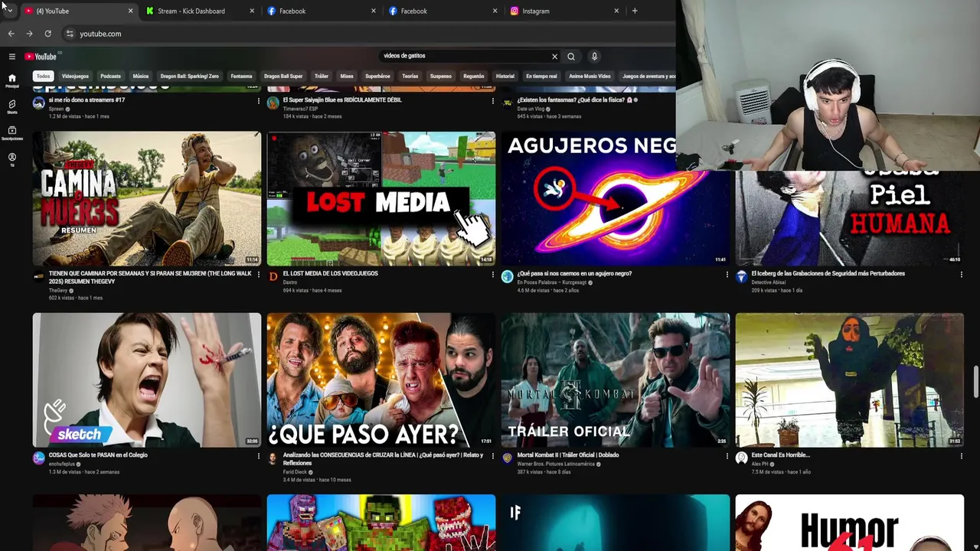Open options menu for Lost Media video
This screenshot has width=980, height=551.
pyautogui.click(x=492, y=275)
